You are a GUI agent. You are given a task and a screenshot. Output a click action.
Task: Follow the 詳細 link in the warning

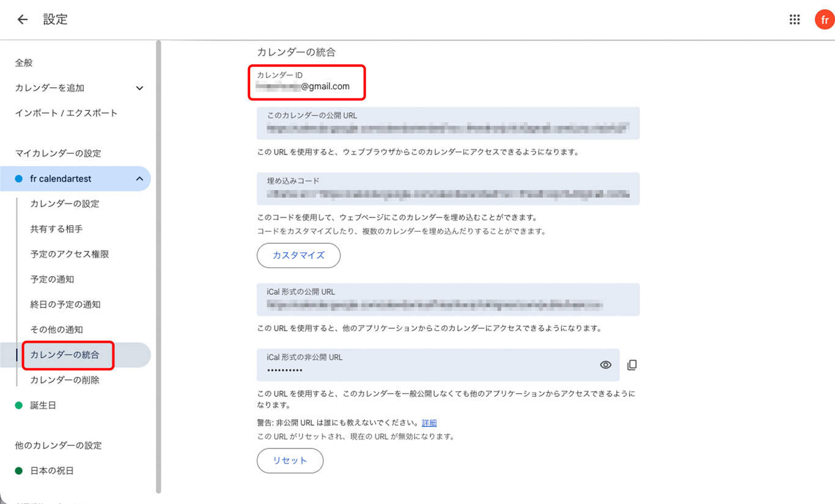coord(429,423)
